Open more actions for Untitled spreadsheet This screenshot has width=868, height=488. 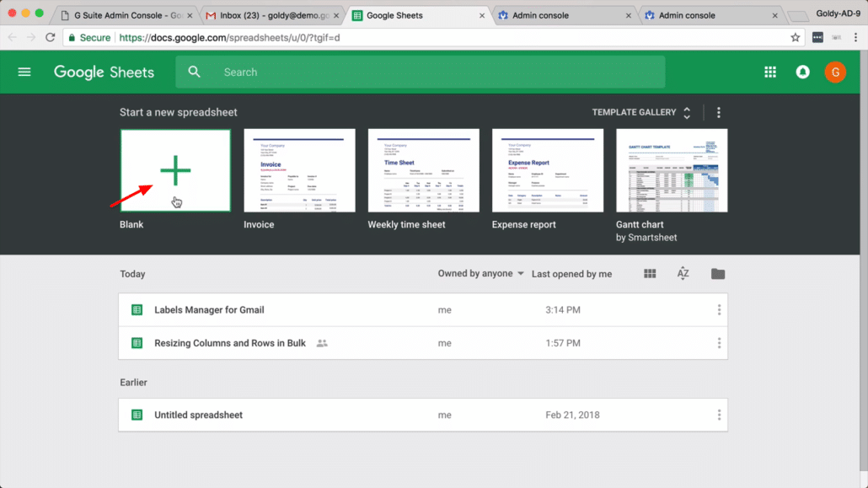719,415
